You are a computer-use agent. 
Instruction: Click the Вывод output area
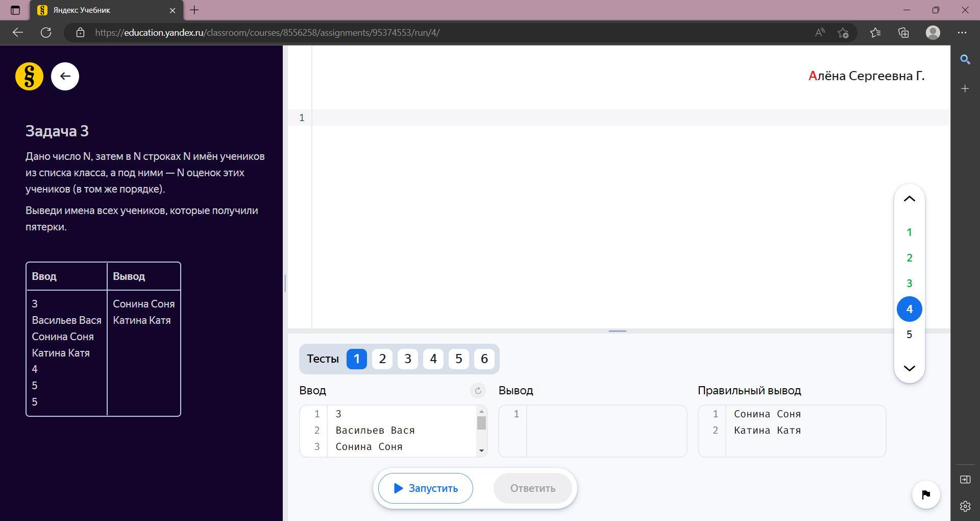pyautogui.click(x=593, y=431)
